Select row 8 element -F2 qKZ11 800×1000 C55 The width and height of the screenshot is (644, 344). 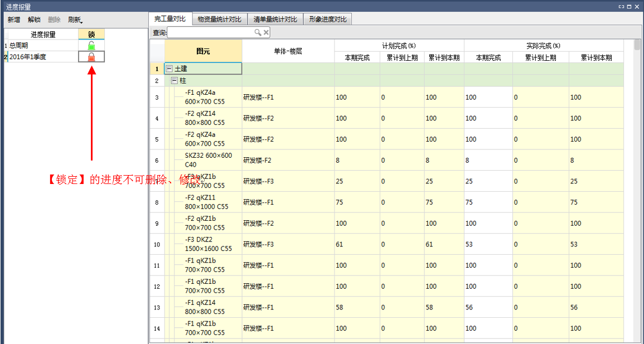point(206,202)
